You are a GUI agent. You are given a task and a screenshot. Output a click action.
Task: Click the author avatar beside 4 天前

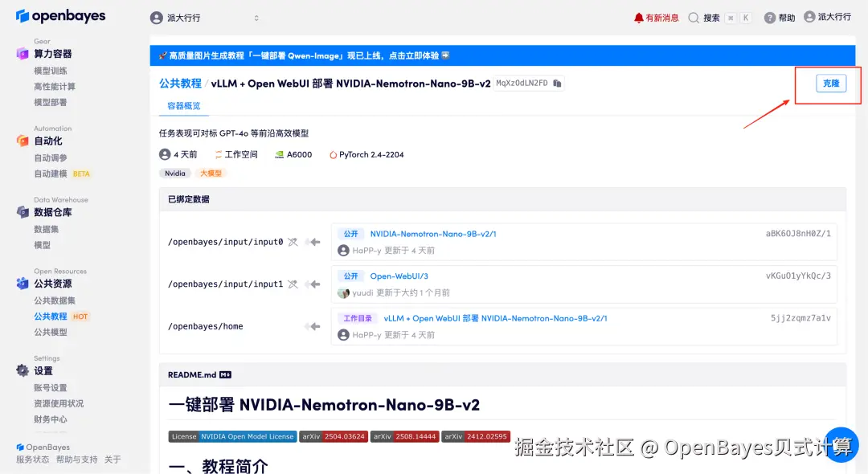[165, 154]
